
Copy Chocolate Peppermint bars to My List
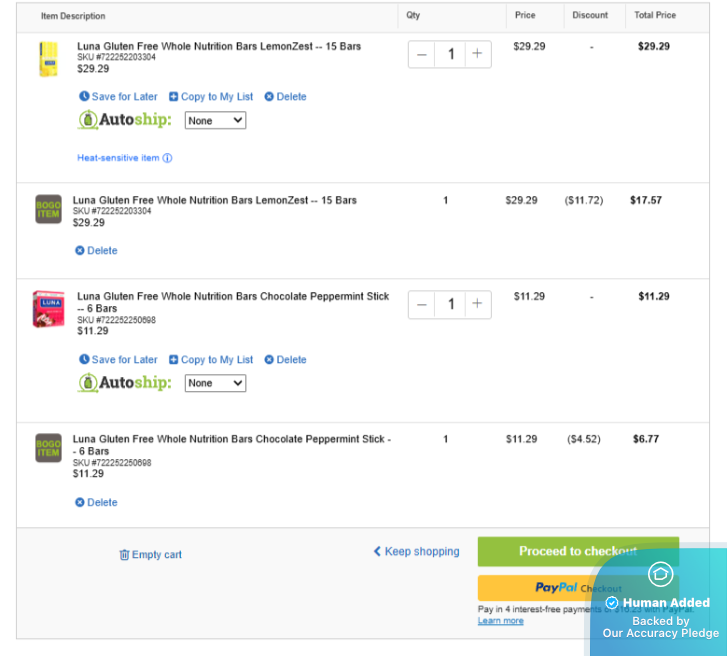click(x=211, y=360)
